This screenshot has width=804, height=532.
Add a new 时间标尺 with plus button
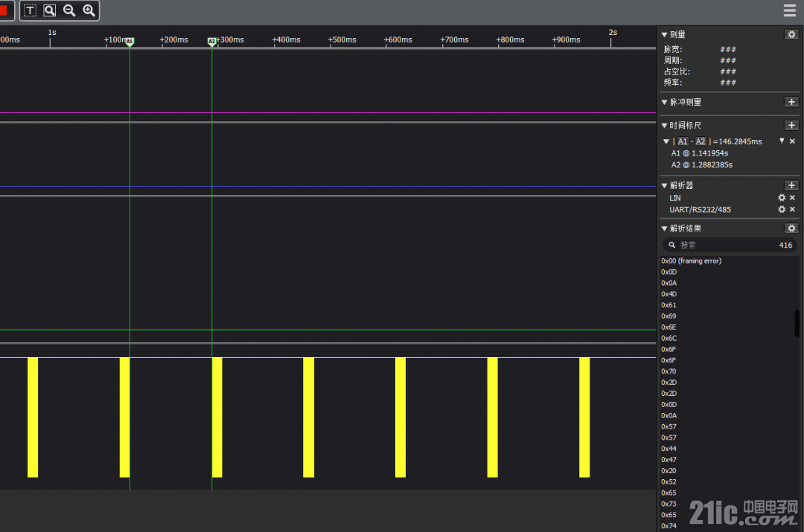click(x=791, y=125)
